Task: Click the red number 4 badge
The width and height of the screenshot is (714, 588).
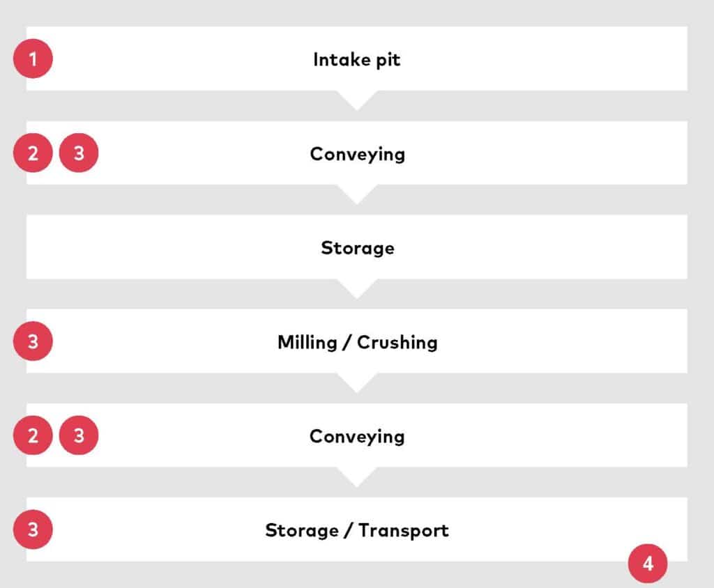Action: tap(648, 564)
